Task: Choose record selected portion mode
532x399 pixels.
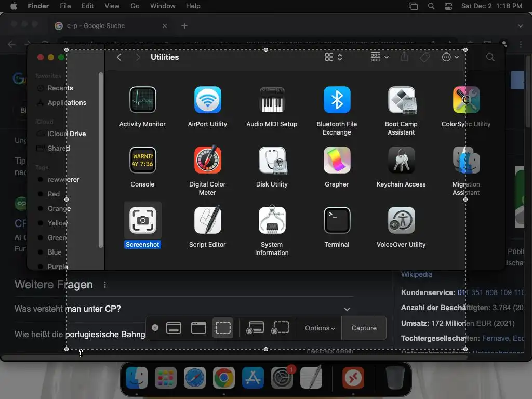Action: click(x=280, y=328)
